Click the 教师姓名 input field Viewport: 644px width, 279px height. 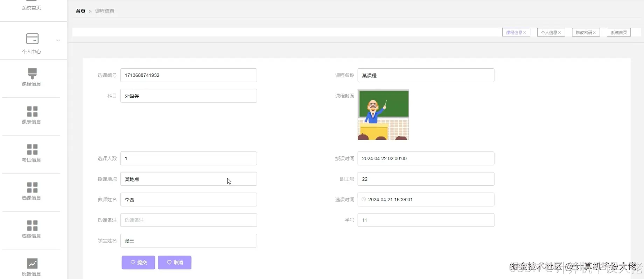189,199
